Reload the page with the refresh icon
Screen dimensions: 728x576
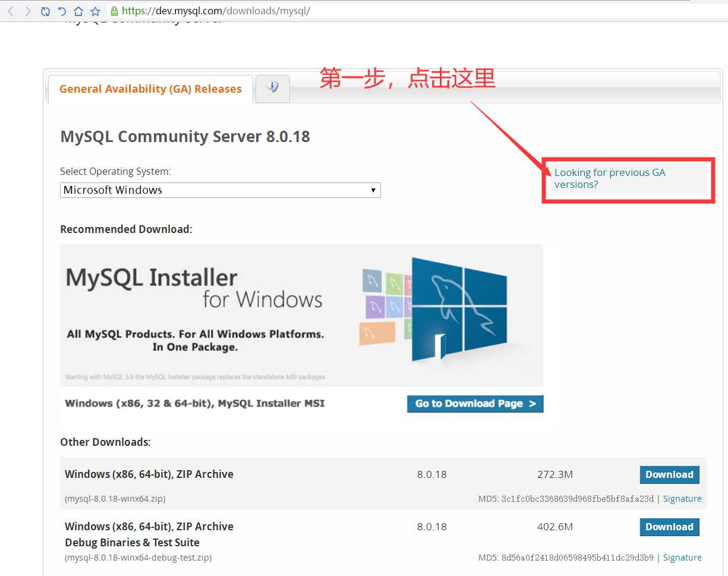pyautogui.click(x=45, y=11)
